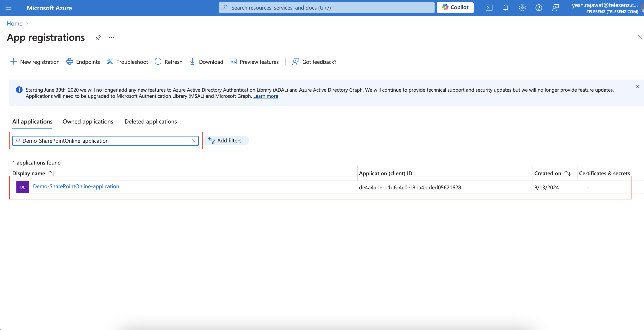Viewport: 644px width, 330px height.
Task: Open header feedback icon
Action: pyautogui.click(x=555, y=8)
